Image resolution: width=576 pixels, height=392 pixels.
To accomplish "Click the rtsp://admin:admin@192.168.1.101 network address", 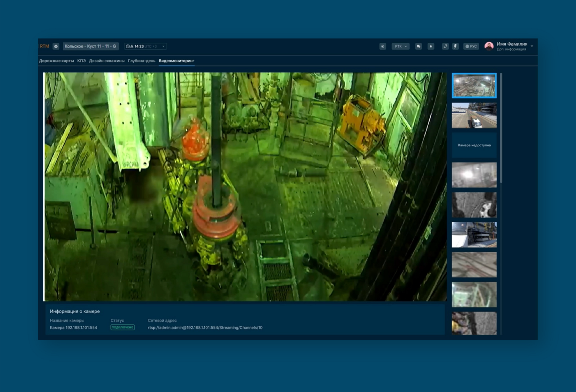I will [205, 328].
